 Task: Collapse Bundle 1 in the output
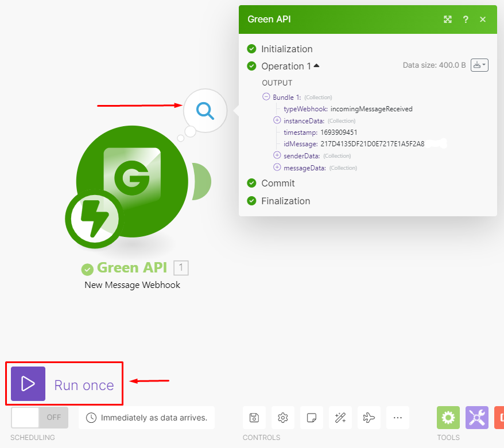click(266, 97)
